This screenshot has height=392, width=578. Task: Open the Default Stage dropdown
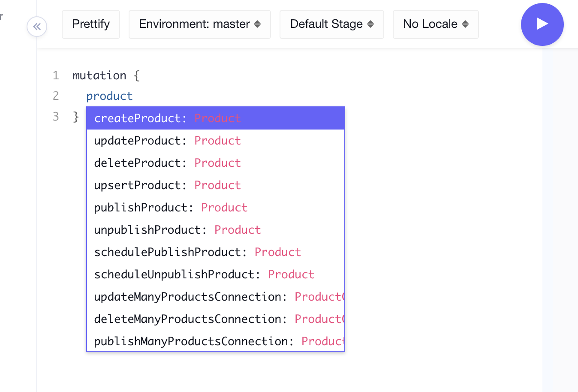click(x=331, y=24)
